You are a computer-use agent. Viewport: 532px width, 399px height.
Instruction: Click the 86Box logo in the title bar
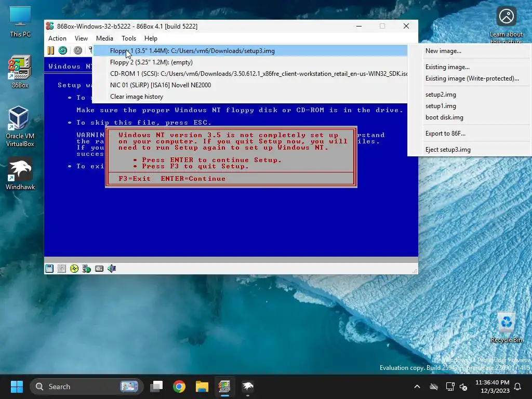tap(50, 26)
